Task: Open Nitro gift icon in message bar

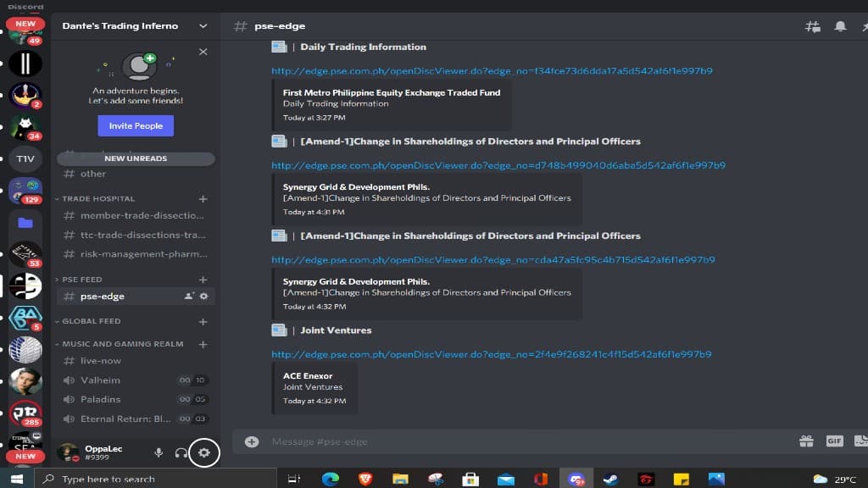Action: pos(807,441)
